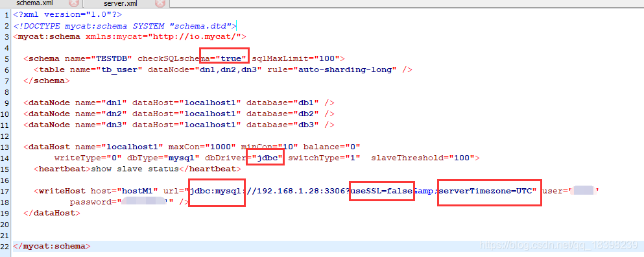Close the server.xml tab via its red icon
This screenshot has width=644, height=257.
pos(160,3)
